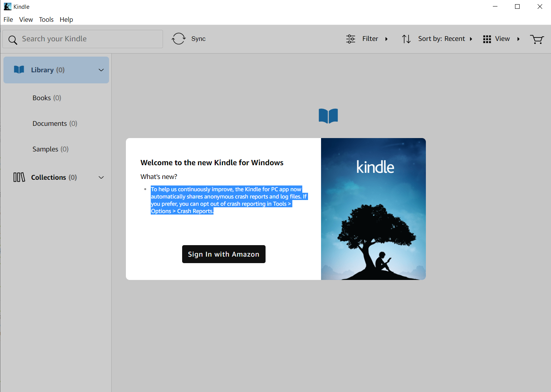Expand the Collections section
Image resolution: width=551 pixels, height=392 pixels.
point(101,177)
